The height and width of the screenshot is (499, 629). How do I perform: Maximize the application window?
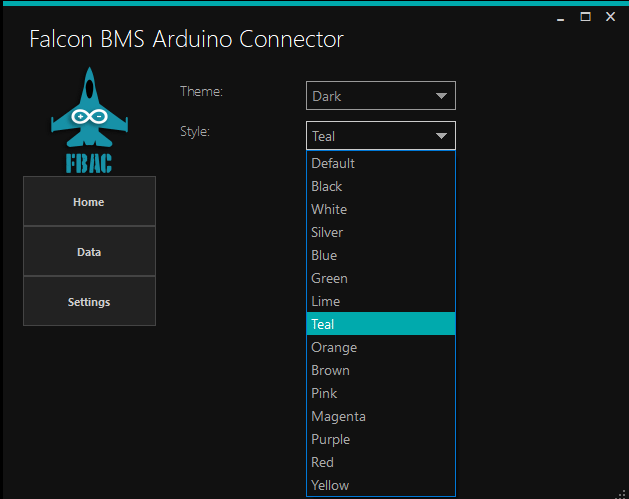point(586,17)
